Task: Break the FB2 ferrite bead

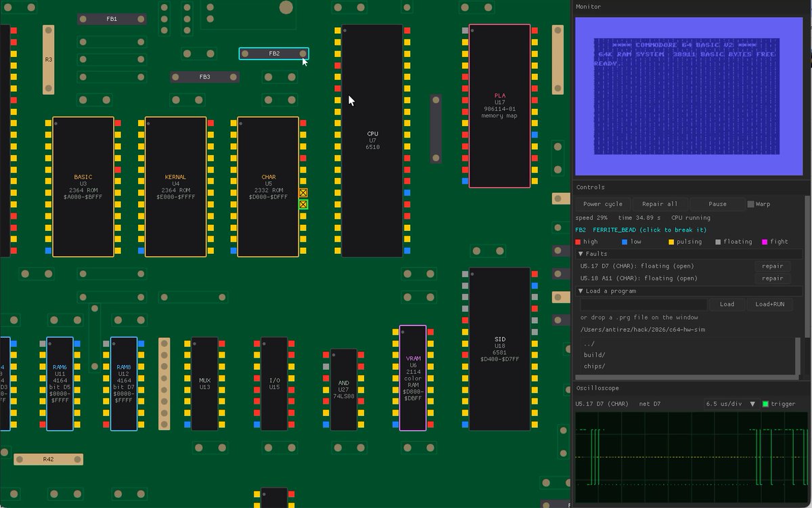Action: 274,54
